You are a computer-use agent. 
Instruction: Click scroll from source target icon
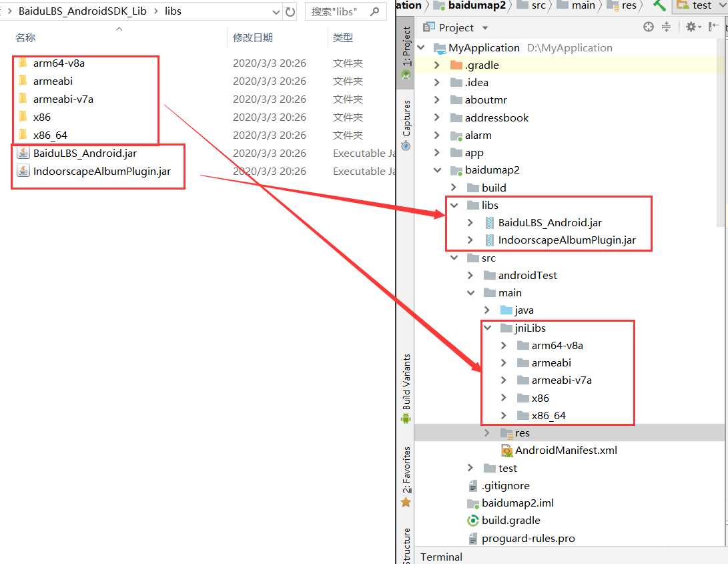[x=649, y=27]
